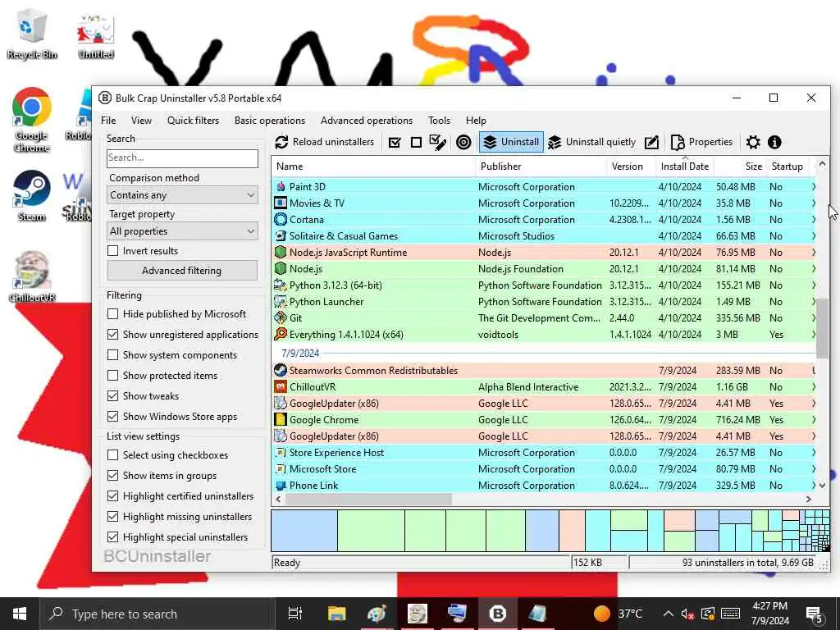840x630 pixels.
Task: Select the Git icon in the list
Action: (281, 317)
